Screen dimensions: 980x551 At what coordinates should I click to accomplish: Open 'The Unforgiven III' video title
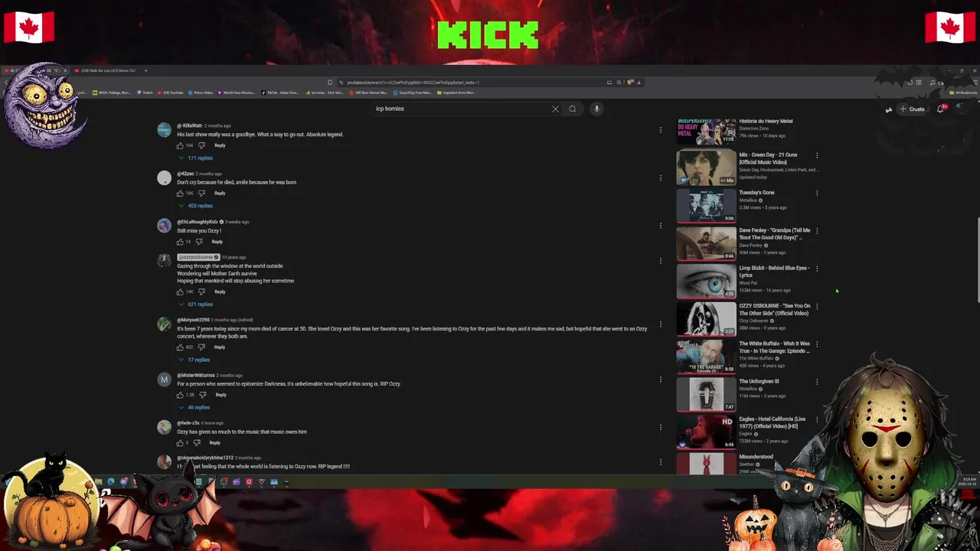(759, 381)
